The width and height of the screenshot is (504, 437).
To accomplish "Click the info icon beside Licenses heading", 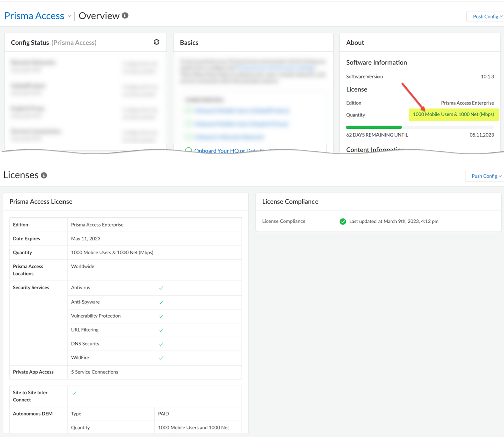I will [x=44, y=175].
